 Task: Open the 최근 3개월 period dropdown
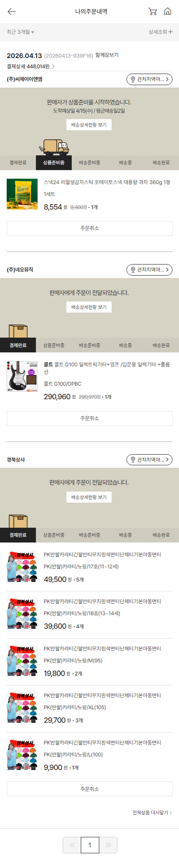20,32
